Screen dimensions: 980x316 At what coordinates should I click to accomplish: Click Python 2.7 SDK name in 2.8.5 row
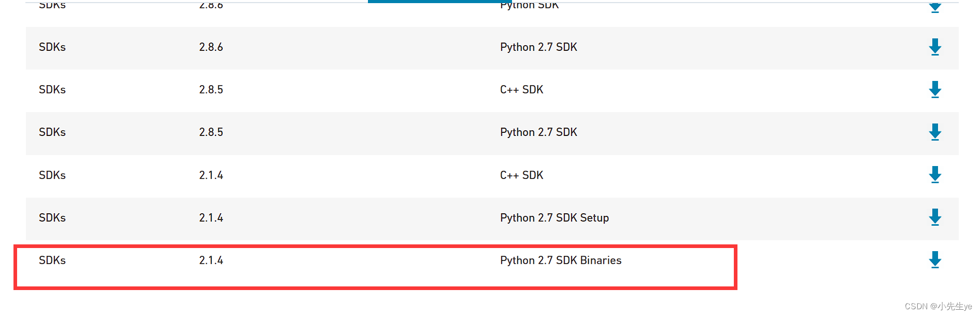click(x=538, y=132)
